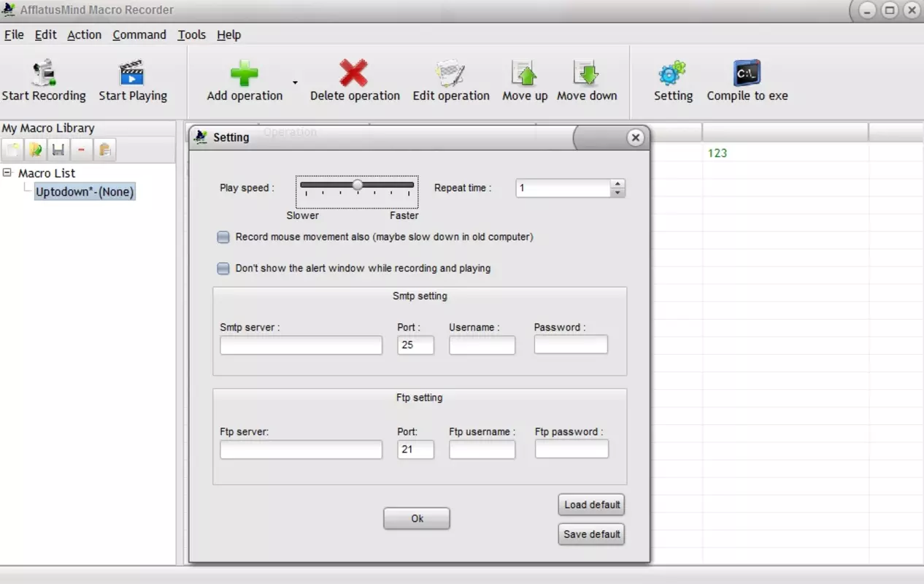
Task: Open the Help menu
Action: (x=228, y=34)
